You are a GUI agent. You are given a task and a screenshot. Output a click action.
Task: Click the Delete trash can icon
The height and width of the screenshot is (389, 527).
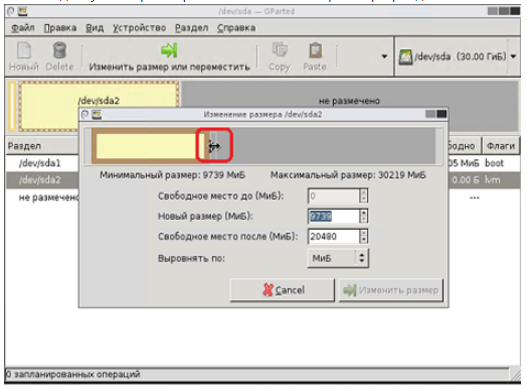coord(59,50)
